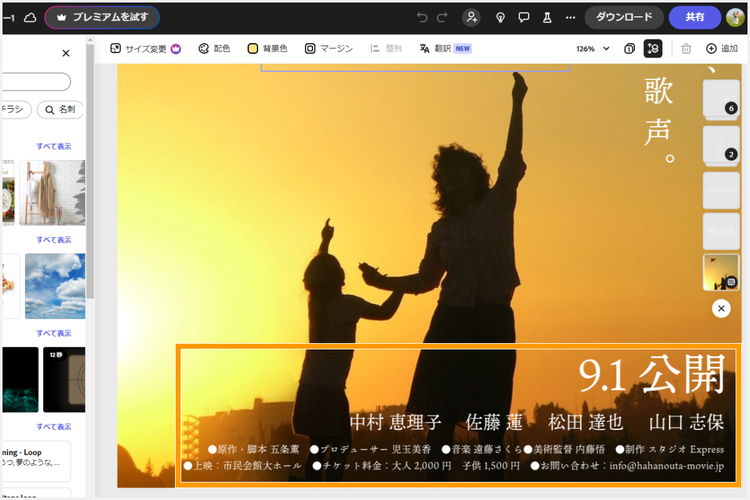Click the template search input field
Viewport: 750px width, 500px height.
point(36,82)
